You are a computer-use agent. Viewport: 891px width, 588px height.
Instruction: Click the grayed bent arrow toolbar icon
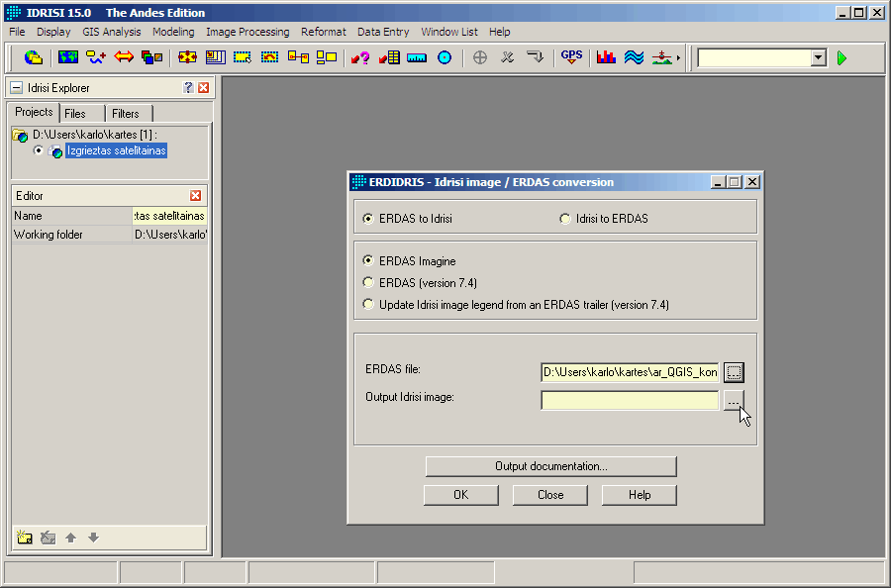click(x=536, y=57)
